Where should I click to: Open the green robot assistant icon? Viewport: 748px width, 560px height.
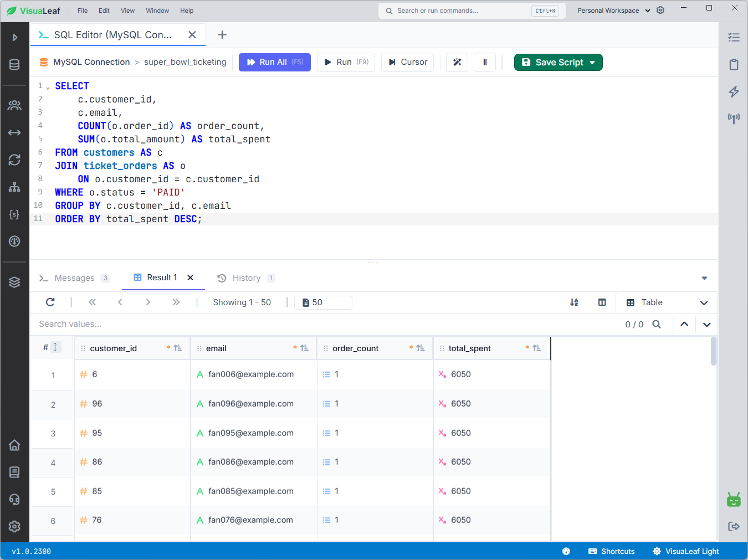pos(734,500)
